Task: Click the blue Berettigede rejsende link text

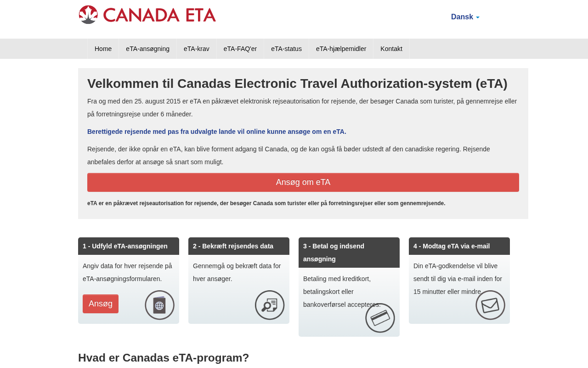Action: 216,132
